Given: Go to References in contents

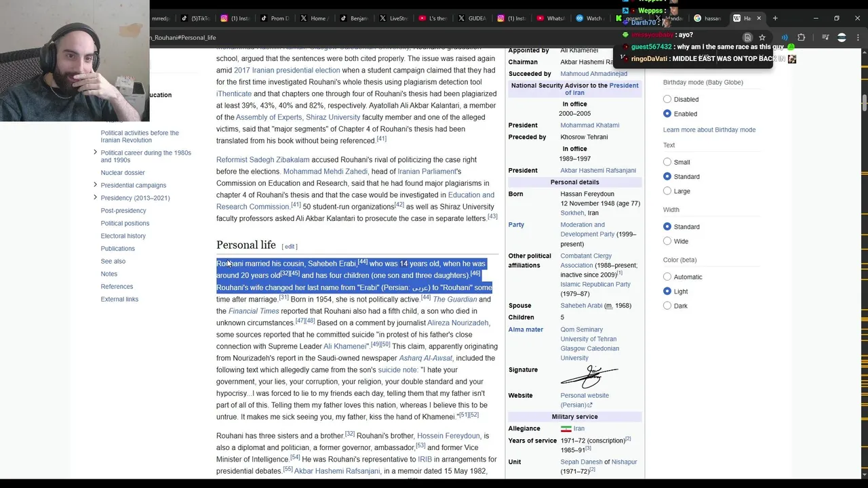Looking at the screenshot, I should 117,287.
